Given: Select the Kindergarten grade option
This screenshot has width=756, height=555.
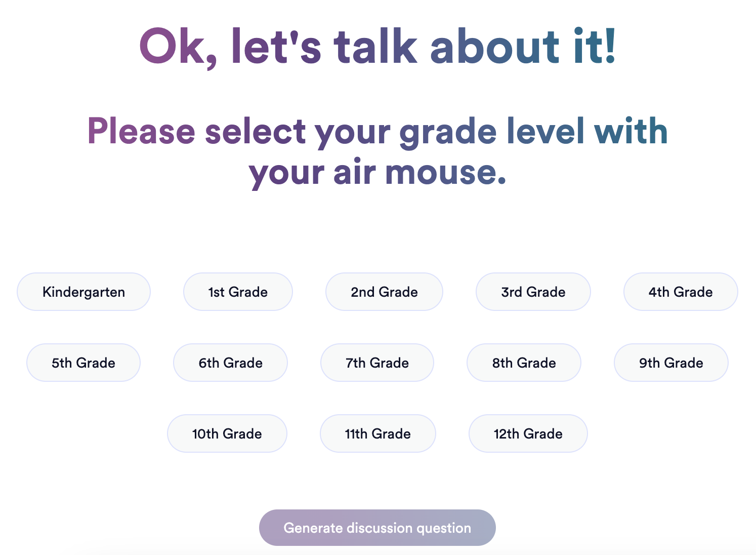Looking at the screenshot, I should click(x=83, y=292).
